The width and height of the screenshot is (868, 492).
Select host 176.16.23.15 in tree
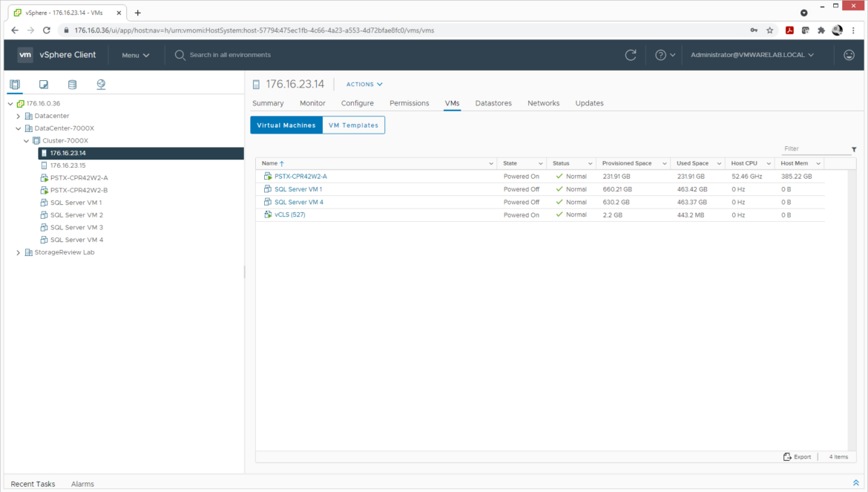tap(68, 165)
